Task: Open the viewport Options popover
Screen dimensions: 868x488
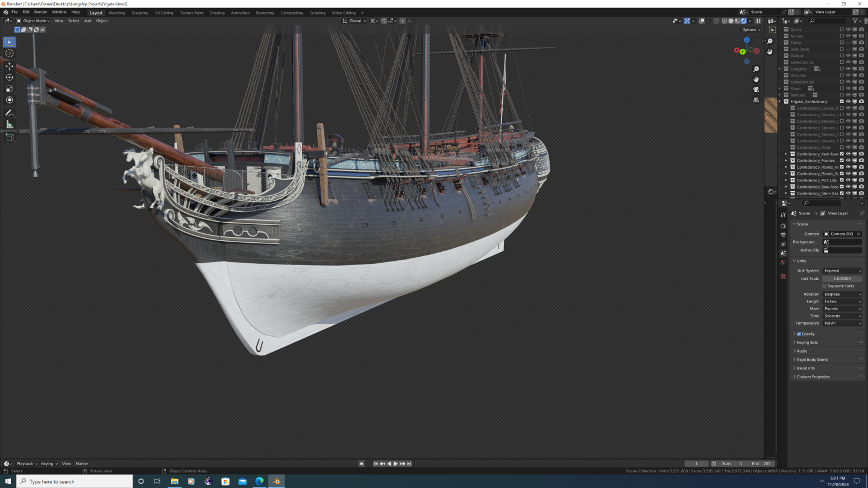Action: (x=750, y=30)
